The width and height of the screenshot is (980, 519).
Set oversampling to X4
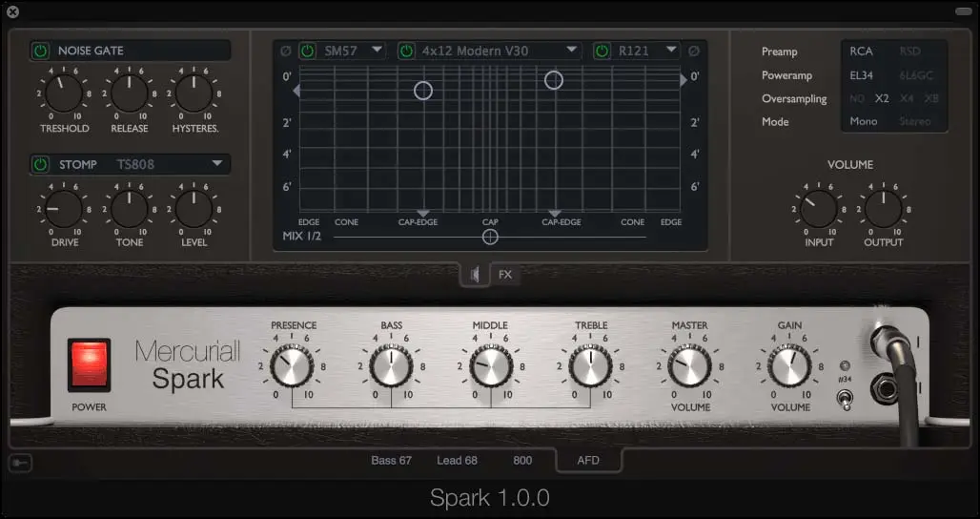point(907,98)
